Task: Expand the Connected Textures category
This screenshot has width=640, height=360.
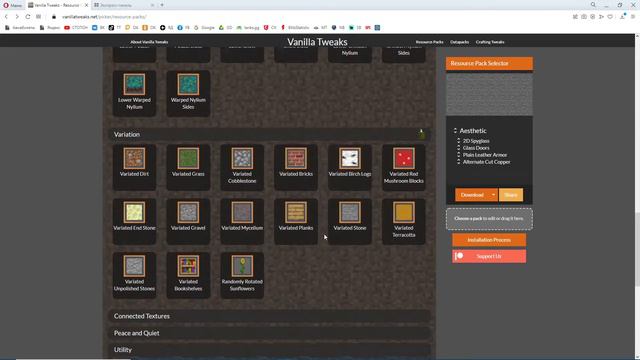Action: 269,316
